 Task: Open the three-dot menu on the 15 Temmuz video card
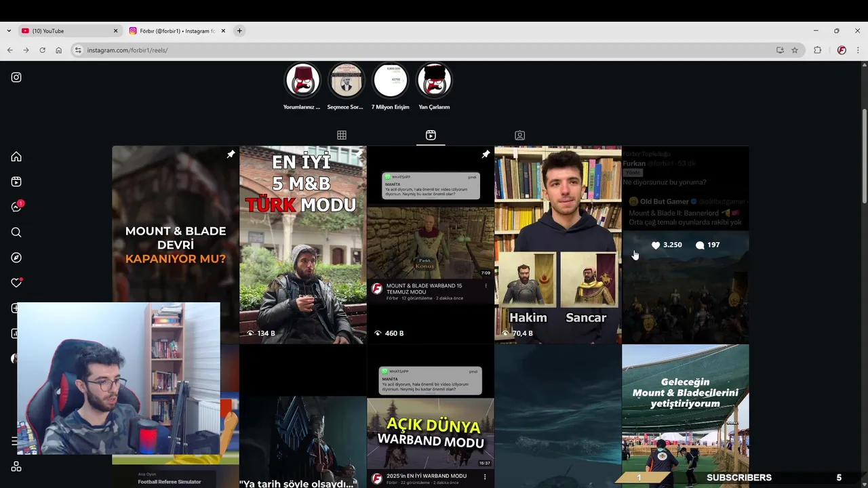coord(486,286)
